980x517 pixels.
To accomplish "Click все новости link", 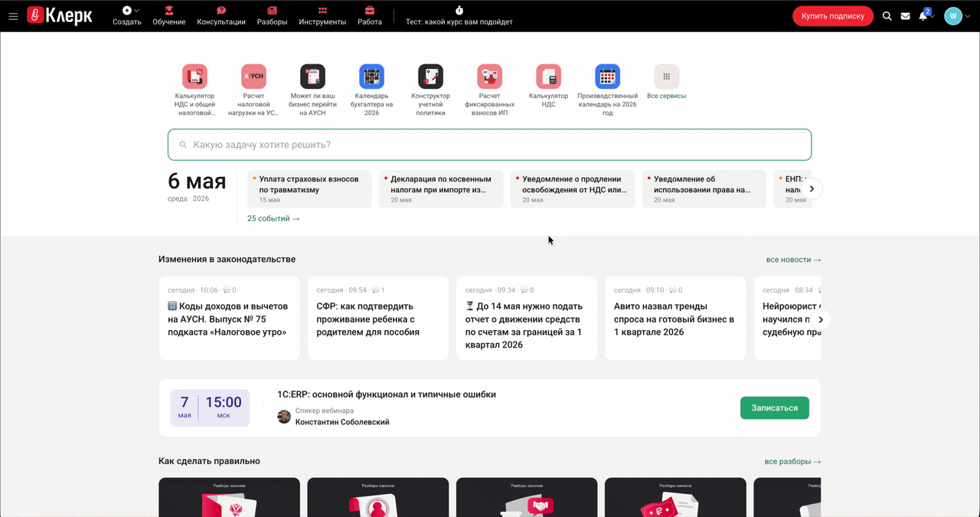I will pyautogui.click(x=793, y=260).
